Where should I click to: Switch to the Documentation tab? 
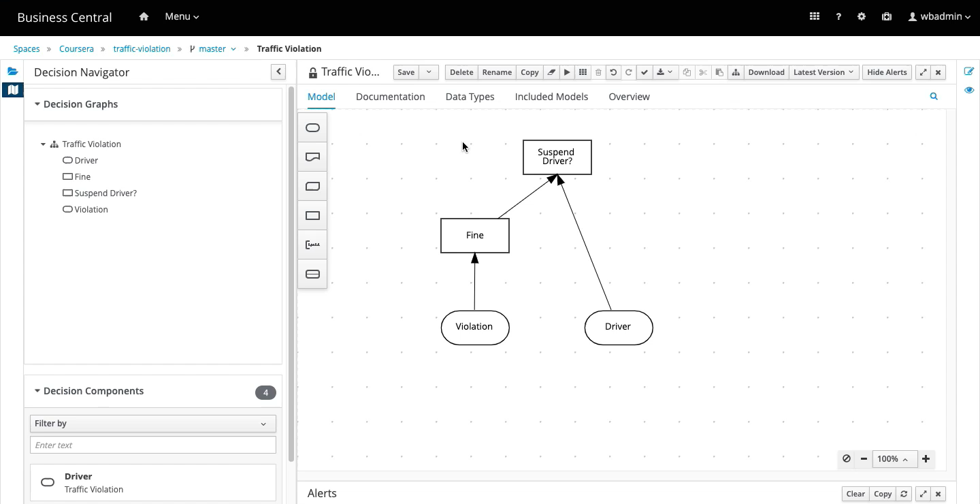(x=391, y=97)
